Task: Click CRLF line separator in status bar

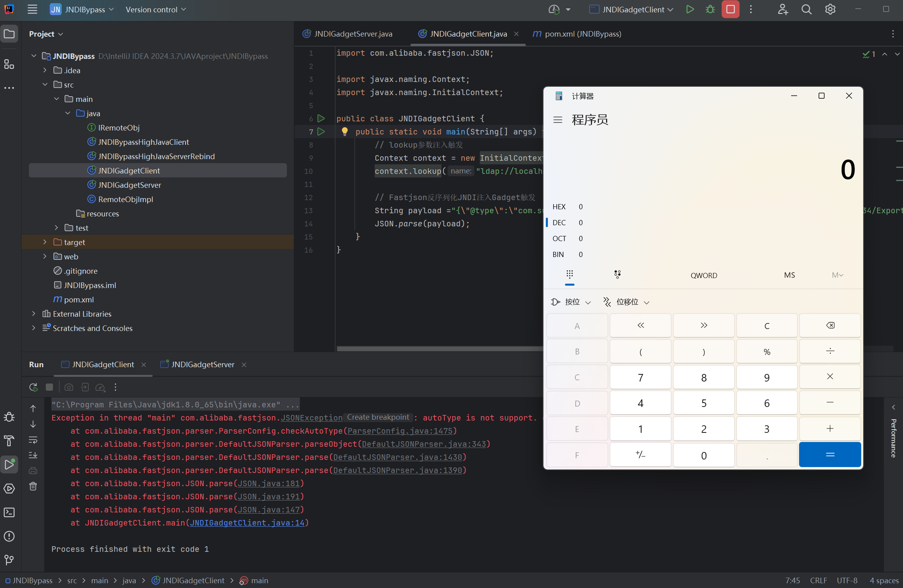Action: tap(819, 581)
